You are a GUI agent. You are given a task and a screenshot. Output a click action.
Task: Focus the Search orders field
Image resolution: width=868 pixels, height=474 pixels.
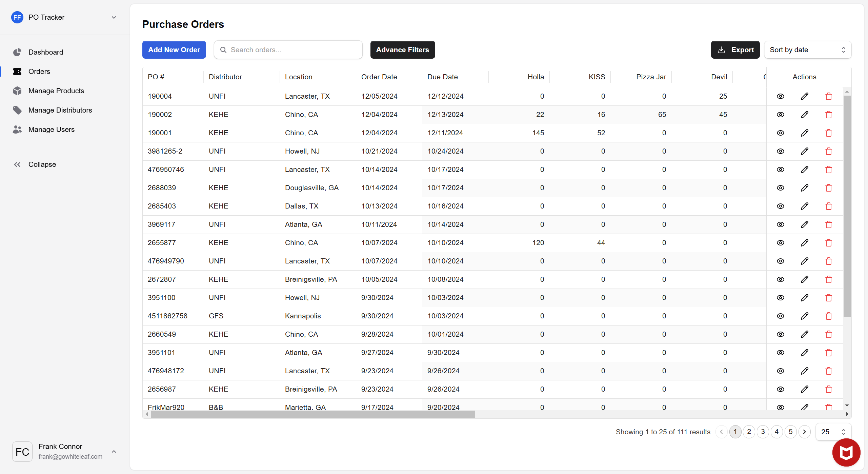288,50
